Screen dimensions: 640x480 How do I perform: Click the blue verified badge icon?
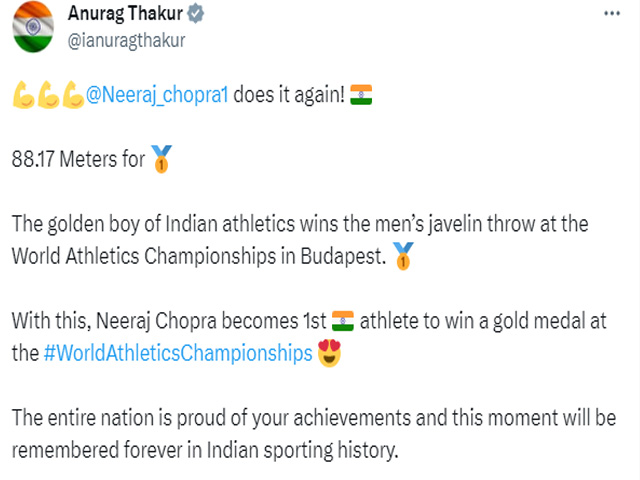click(196, 14)
